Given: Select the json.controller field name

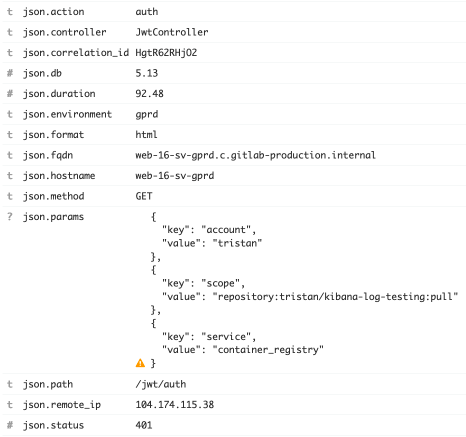Looking at the screenshot, I should coord(65,32).
